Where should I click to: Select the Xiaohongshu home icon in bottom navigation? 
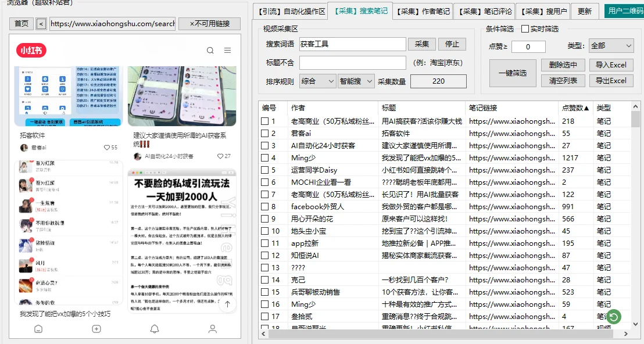point(38,328)
